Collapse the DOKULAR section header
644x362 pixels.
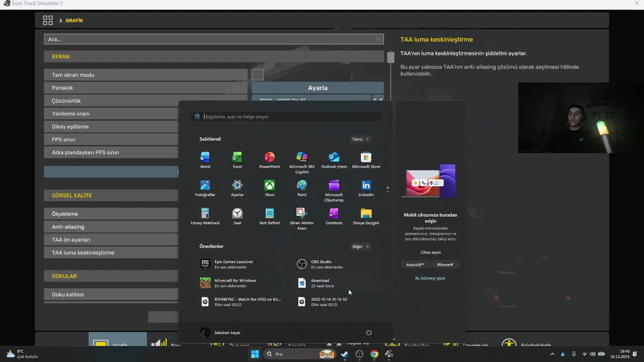tap(111, 276)
